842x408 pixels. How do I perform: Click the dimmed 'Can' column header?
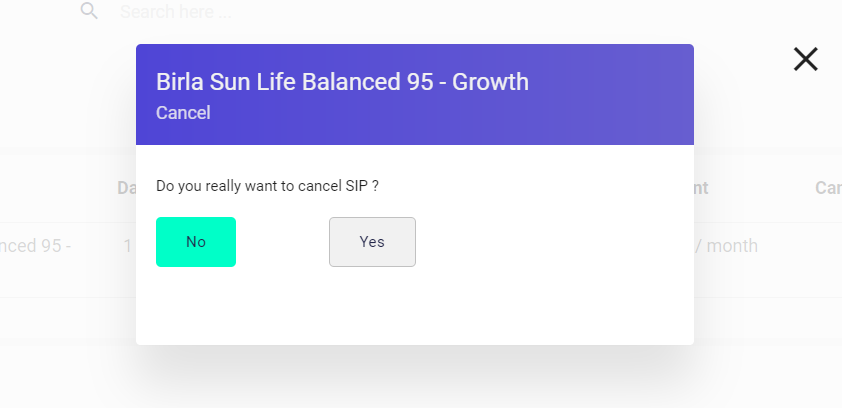828,187
